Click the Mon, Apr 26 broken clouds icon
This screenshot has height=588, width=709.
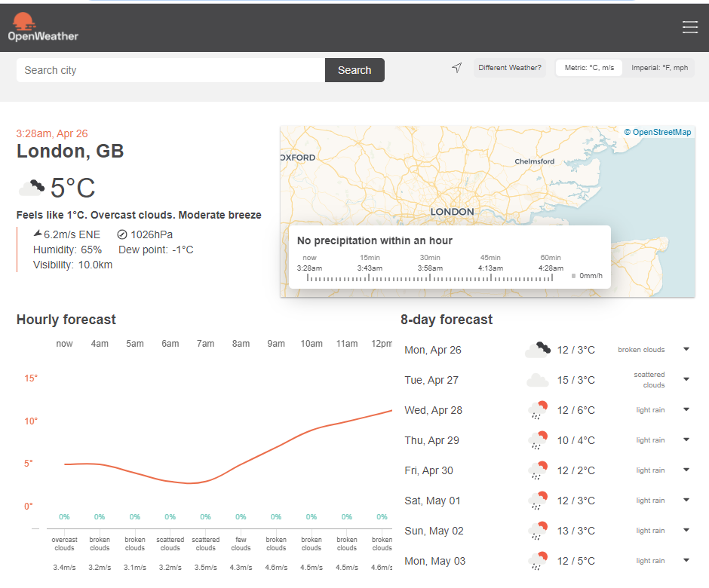click(538, 350)
